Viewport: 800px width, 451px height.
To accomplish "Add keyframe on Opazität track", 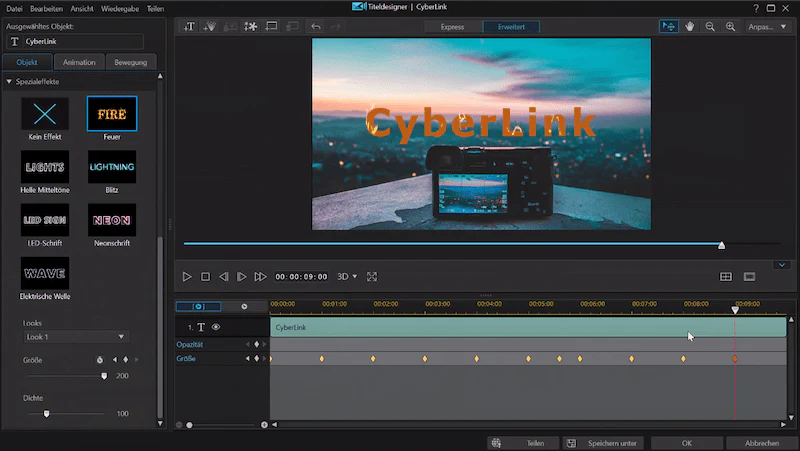I will click(257, 344).
